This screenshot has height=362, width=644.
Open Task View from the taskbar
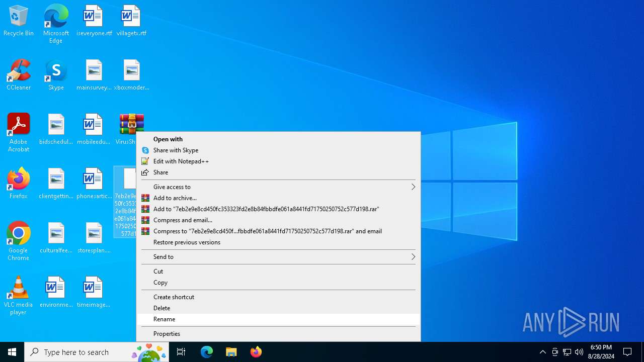181,352
